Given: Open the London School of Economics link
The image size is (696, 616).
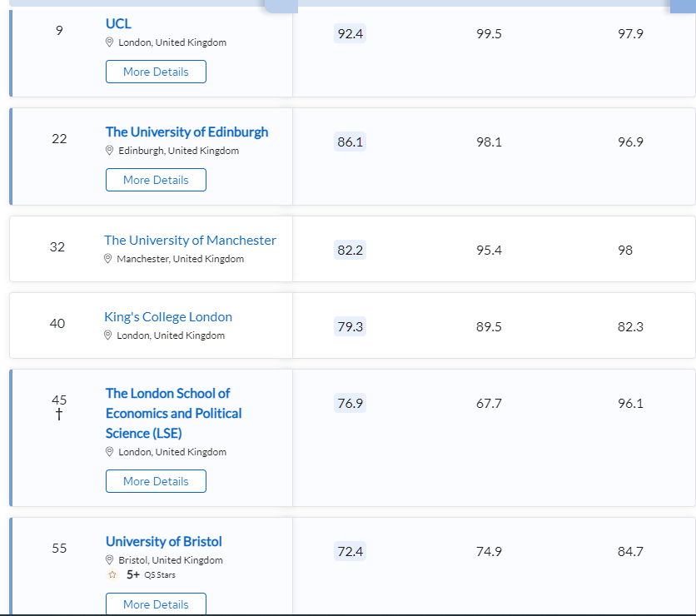Looking at the screenshot, I should pos(173,413).
